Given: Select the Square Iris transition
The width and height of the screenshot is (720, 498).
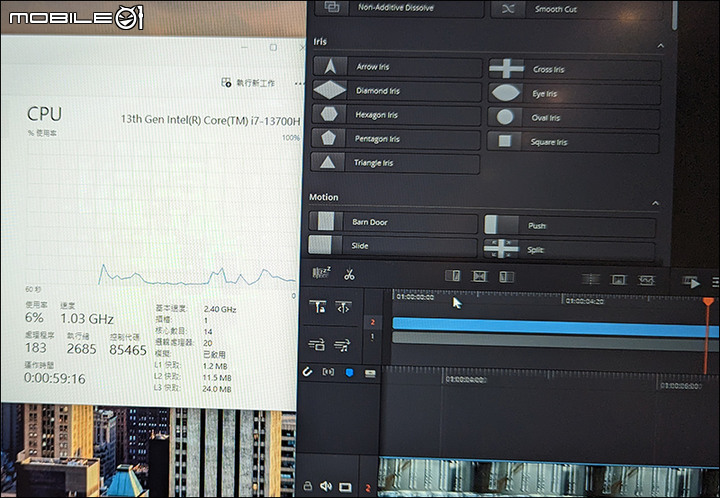Looking at the screenshot, I should point(573,142).
